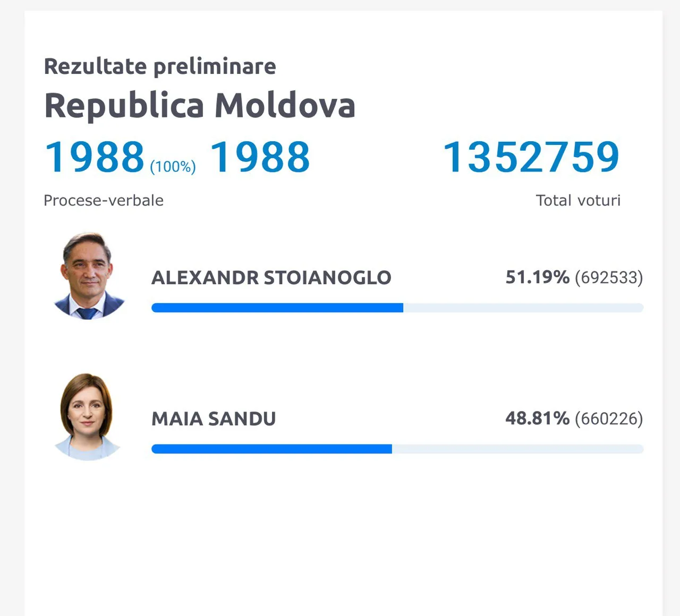
Task: Click the Republica Moldova heading
Action: (200, 106)
